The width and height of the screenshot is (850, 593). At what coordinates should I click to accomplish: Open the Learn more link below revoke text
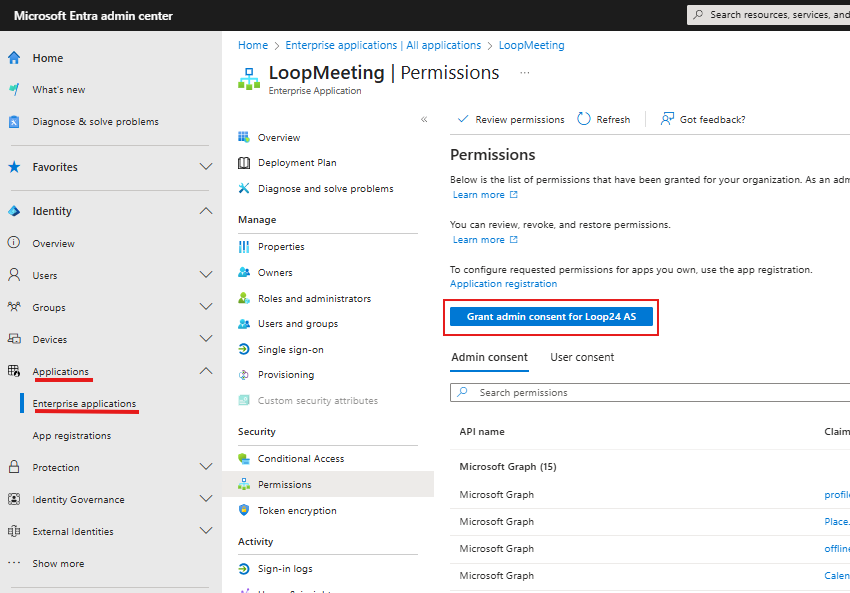click(485, 240)
